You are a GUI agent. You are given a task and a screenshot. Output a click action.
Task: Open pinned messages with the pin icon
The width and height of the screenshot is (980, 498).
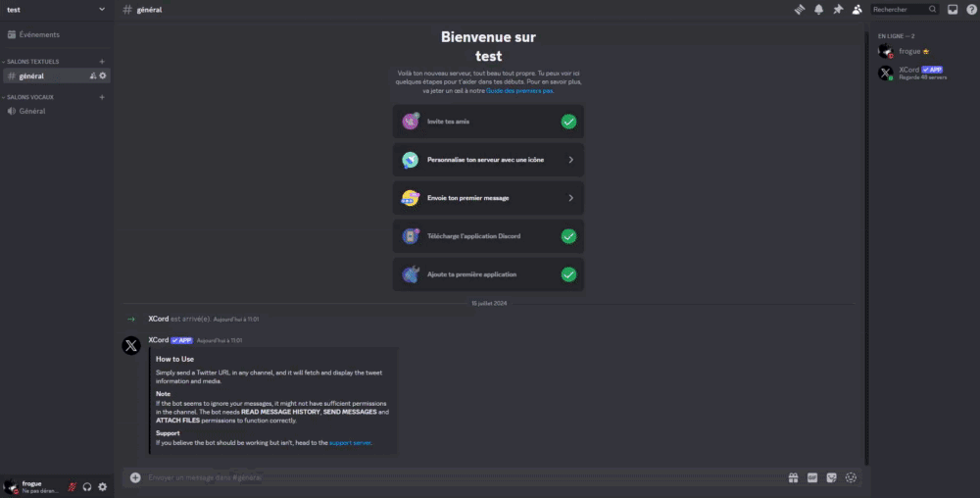[838, 9]
